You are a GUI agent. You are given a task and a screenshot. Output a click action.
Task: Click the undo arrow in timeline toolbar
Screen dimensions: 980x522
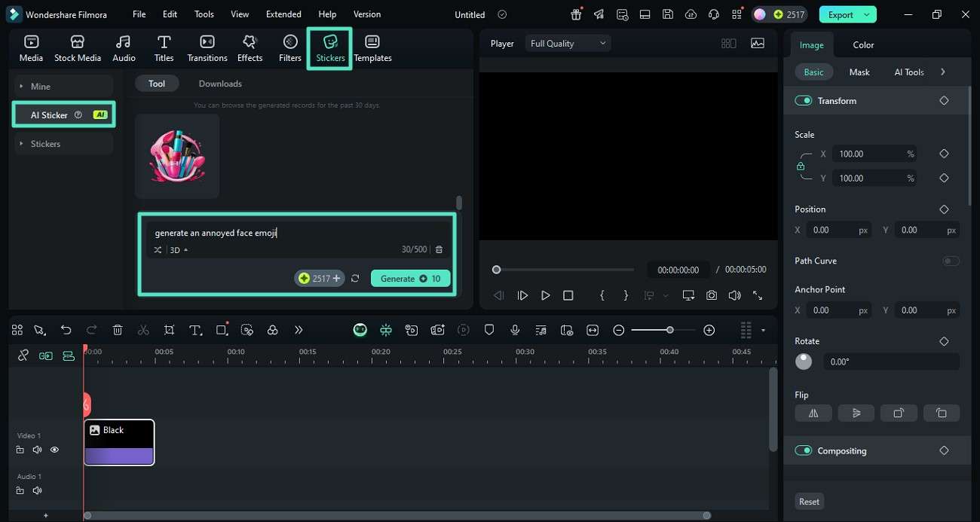(66, 330)
